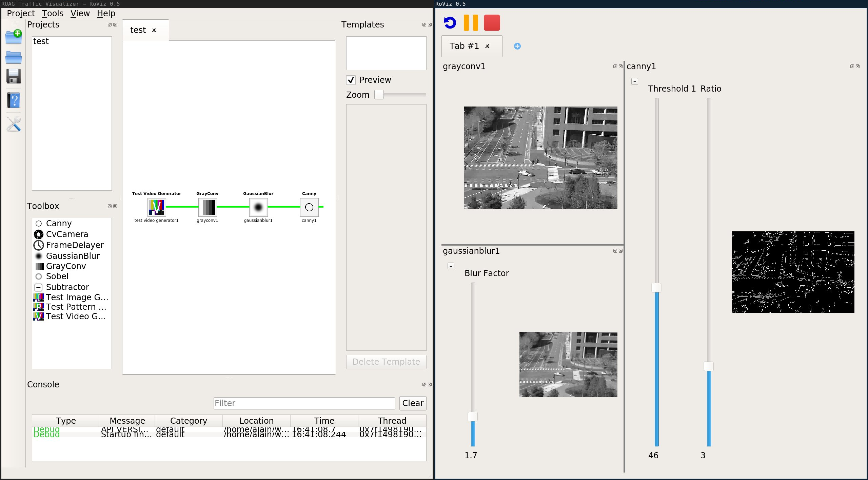
Task: Open the View menu
Action: (x=80, y=13)
